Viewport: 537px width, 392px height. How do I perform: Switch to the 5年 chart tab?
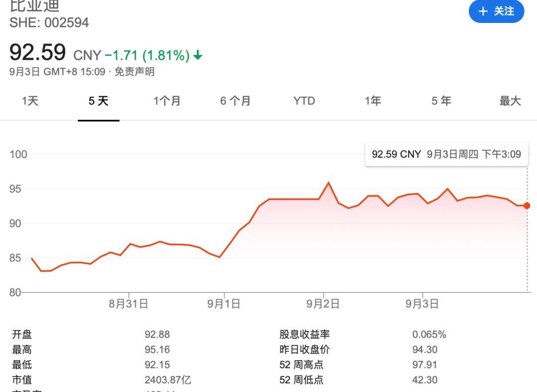(x=441, y=101)
